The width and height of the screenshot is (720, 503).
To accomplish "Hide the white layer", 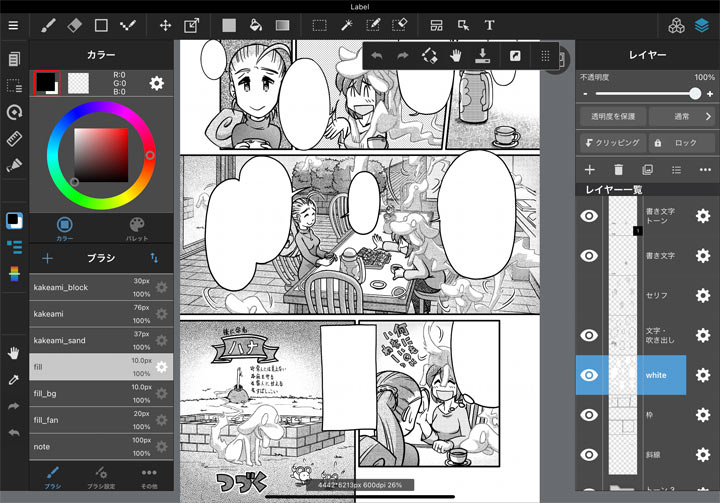I will pos(589,375).
